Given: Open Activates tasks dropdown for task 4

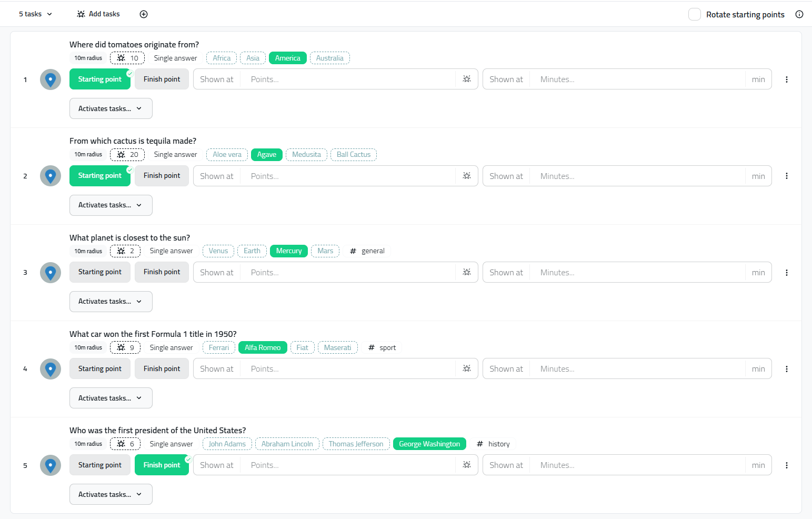Looking at the screenshot, I should tap(111, 398).
